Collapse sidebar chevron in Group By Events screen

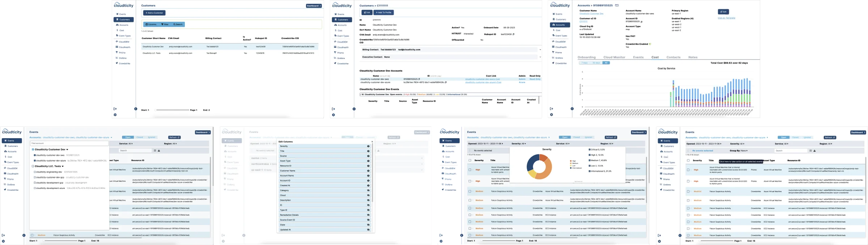coord(680,235)
